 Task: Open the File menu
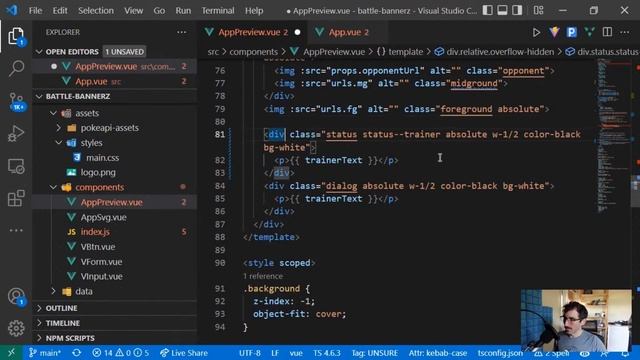coord(35,10)
